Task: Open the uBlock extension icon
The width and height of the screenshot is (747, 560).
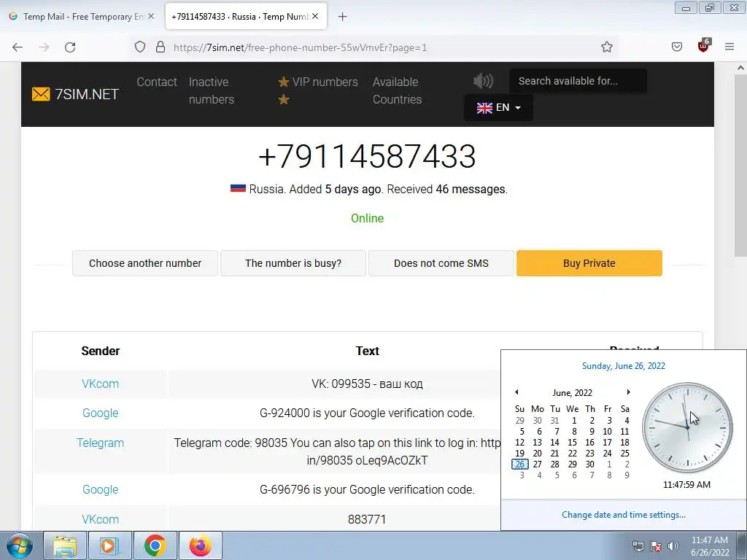Action: [x=704, y=46]
